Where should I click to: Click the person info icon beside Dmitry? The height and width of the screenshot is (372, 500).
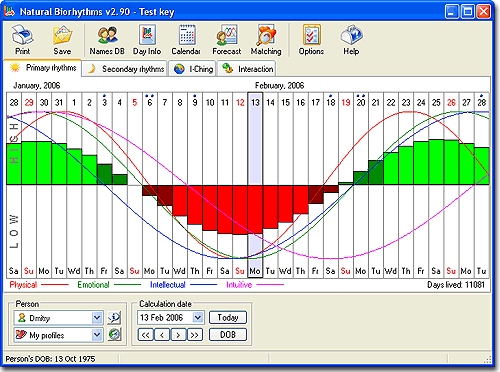114,318
